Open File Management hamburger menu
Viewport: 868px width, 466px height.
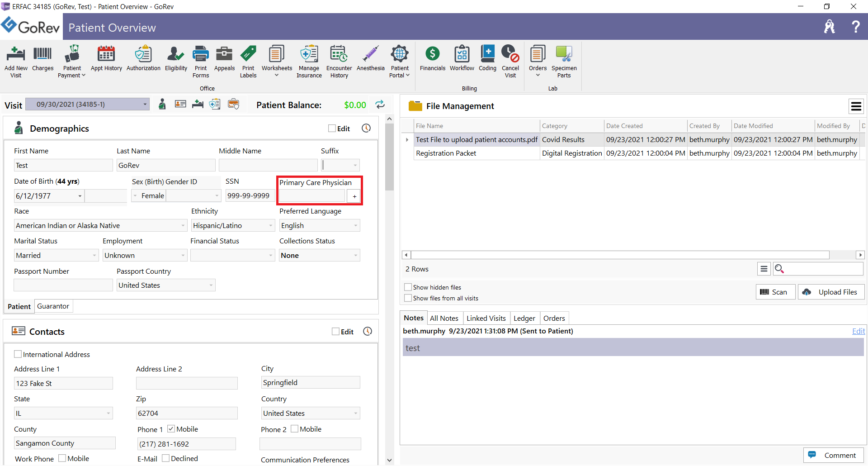click(x=856, y=106)
